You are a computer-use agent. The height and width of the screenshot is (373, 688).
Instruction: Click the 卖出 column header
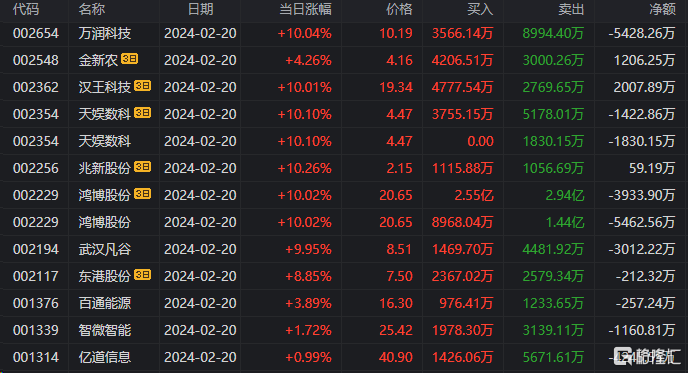(x=571, y=9)
